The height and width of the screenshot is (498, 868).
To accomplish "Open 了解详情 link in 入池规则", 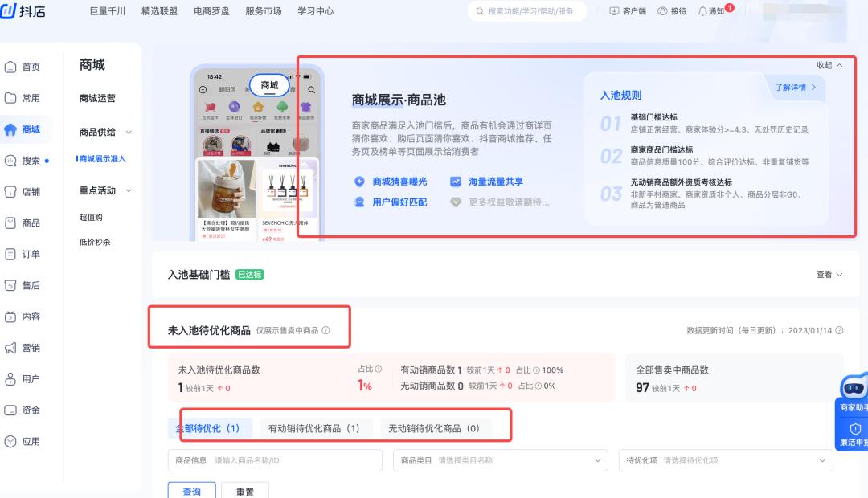I will tap(789, 88).
